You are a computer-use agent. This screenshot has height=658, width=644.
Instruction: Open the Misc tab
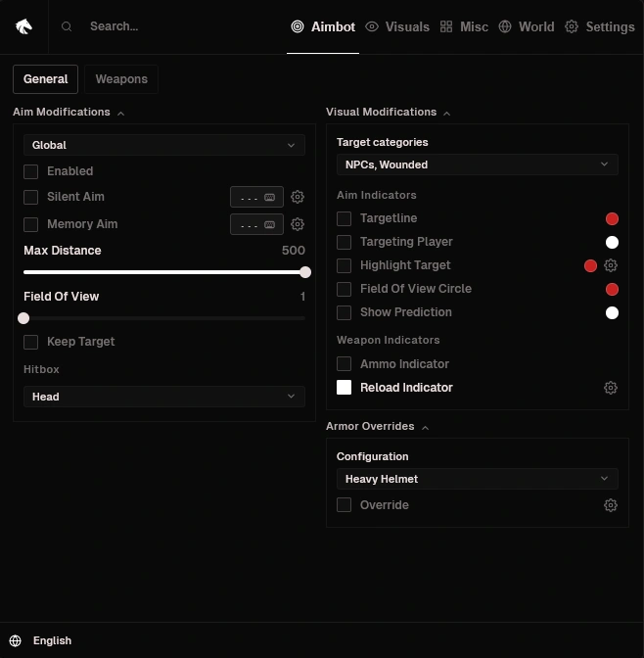coord(464,26)
